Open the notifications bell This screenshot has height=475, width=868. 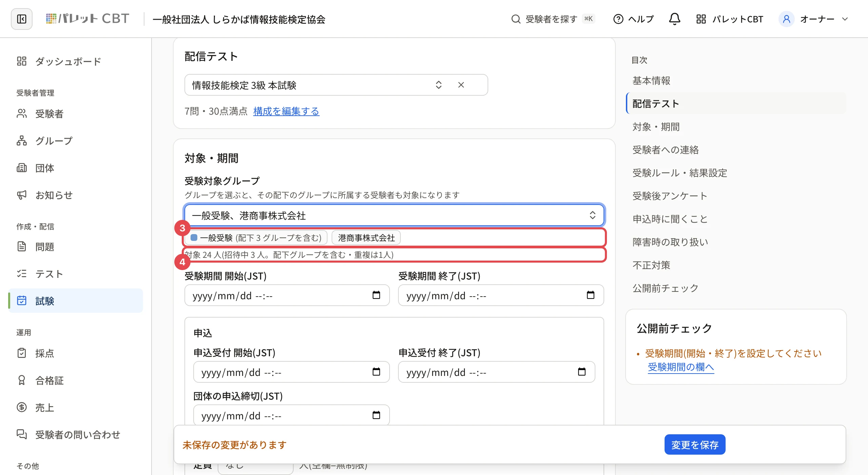point(674,19)
